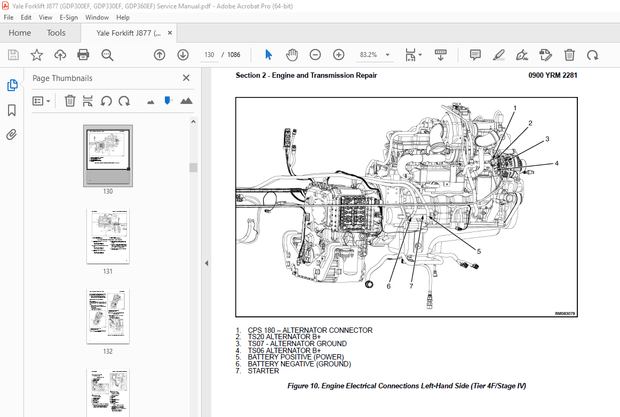This screenshot has width=620, height=417.
Task: Open fit page options tool
Action: pos(413,55)
